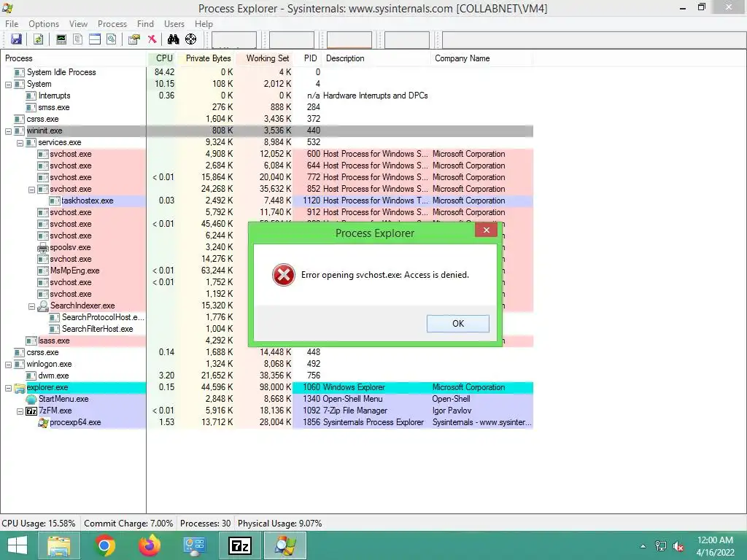Collapse the explorer.exe tree node
Image resolution: width=747 pixels, height=560 pixels.
pos(8,388)
